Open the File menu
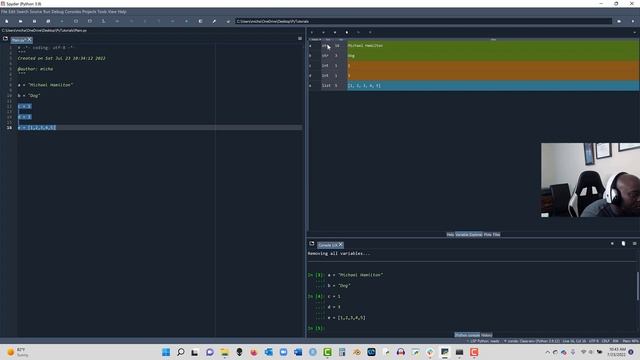This screenshot has width=640, height=360. click(x=4, y=12)
